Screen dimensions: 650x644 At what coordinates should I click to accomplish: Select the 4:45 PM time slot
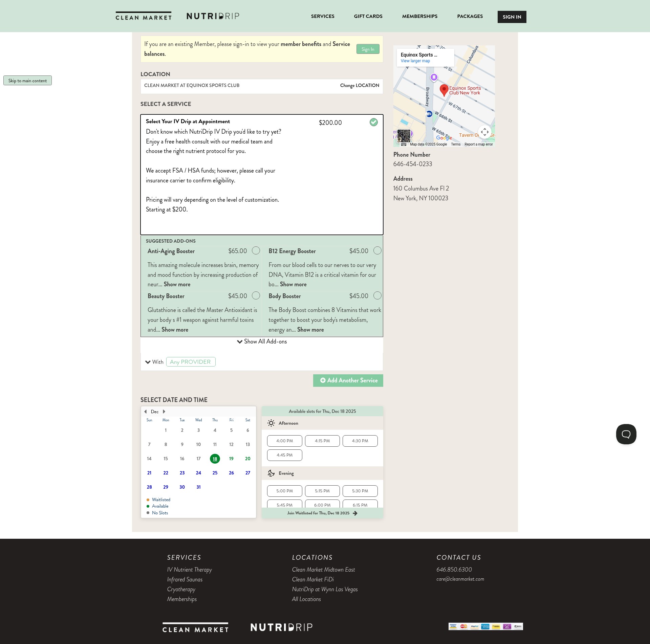284,455
